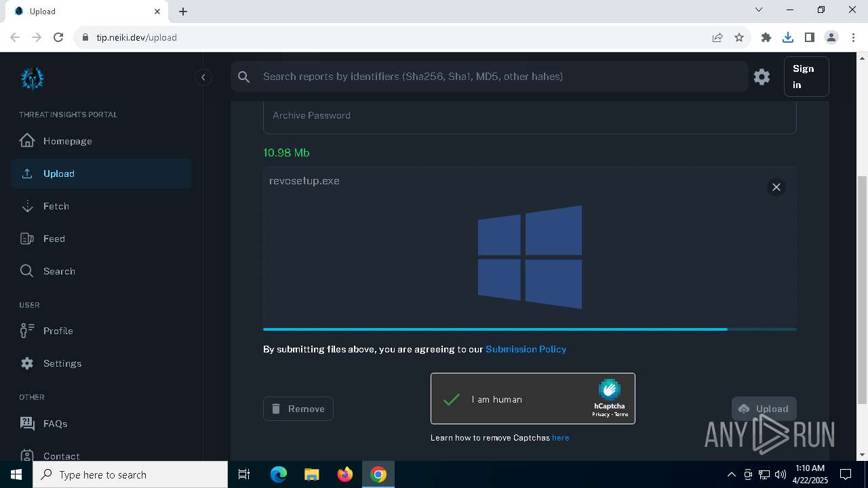This screenshot has height=488, width=868.
Task: Go to the Feed sidebar item
Action: (102, 239)
